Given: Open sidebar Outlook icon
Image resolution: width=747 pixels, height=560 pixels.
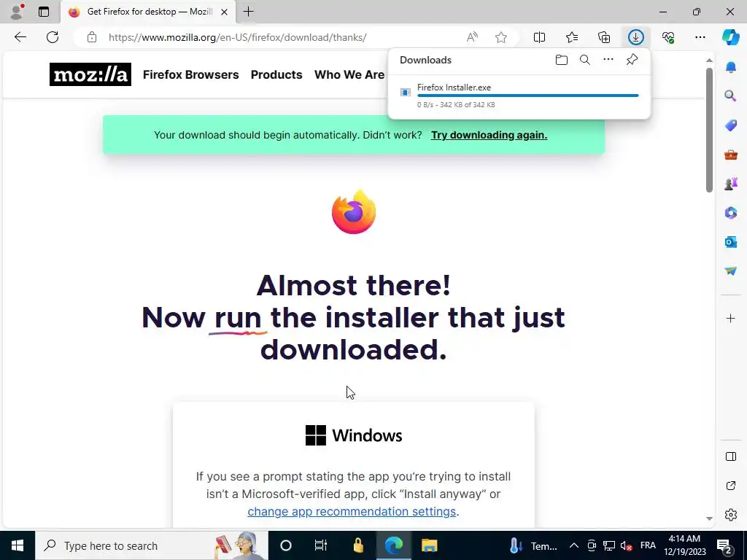Looking at the screenshot, I should [x=730, y=241].
